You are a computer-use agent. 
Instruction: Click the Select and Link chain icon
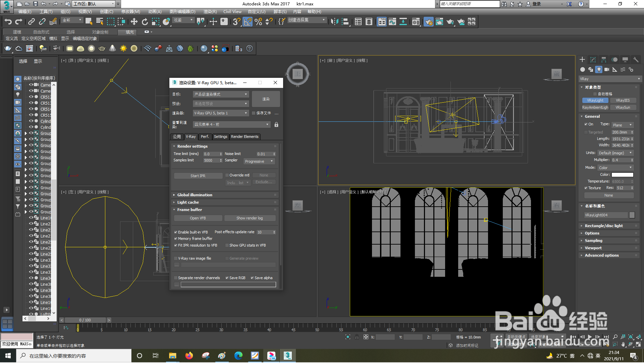[x=31, y=22]
